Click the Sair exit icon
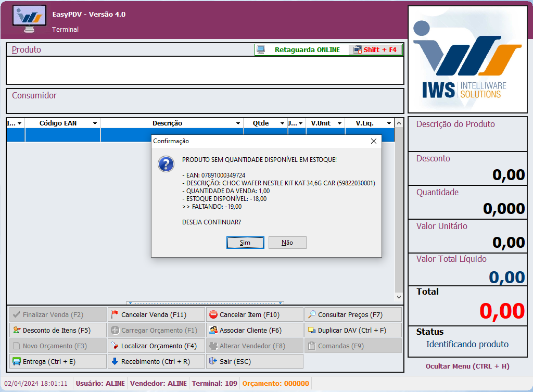Screen dimensions: 533x392 [213, 361]
